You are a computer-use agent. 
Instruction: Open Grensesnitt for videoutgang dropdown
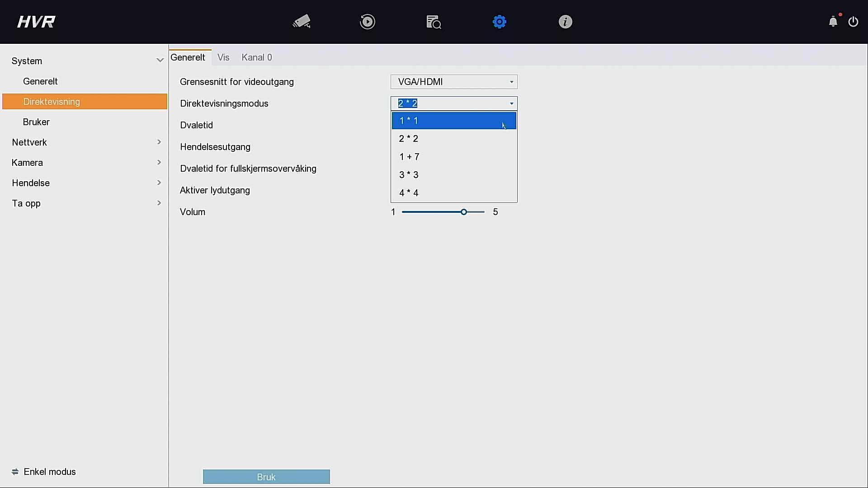coord(454,82)
